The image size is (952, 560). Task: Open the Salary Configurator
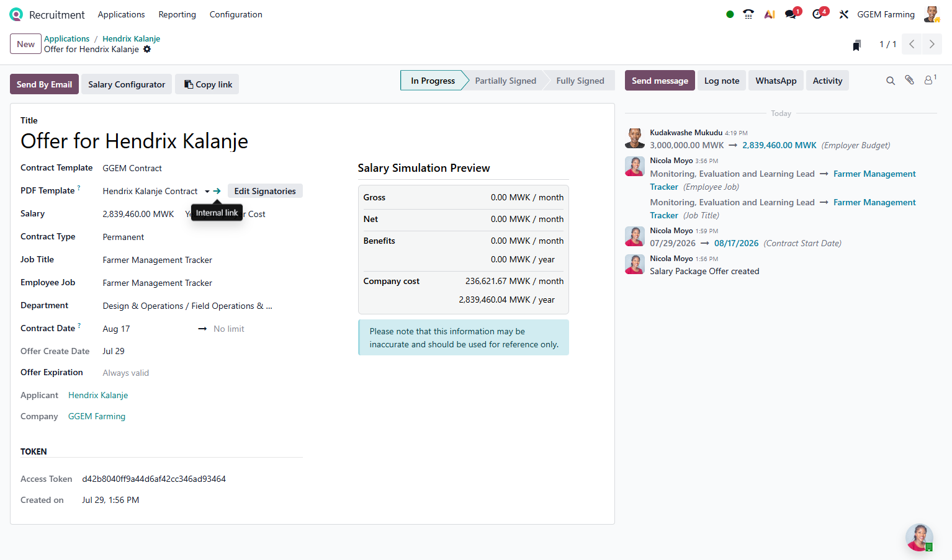tap(127, 84)
